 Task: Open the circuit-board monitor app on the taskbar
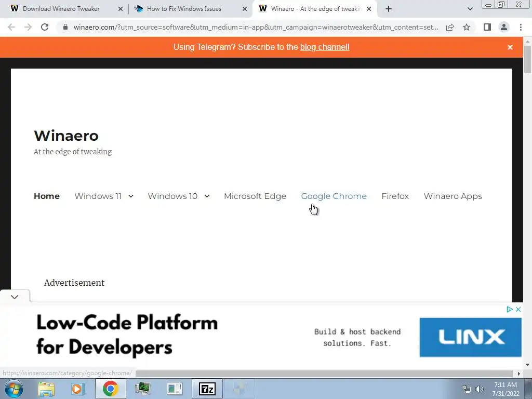(142, 389)
